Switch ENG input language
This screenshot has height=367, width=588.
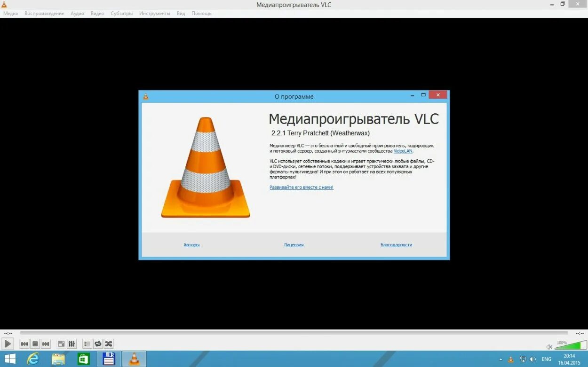click(x=547, y=359)
